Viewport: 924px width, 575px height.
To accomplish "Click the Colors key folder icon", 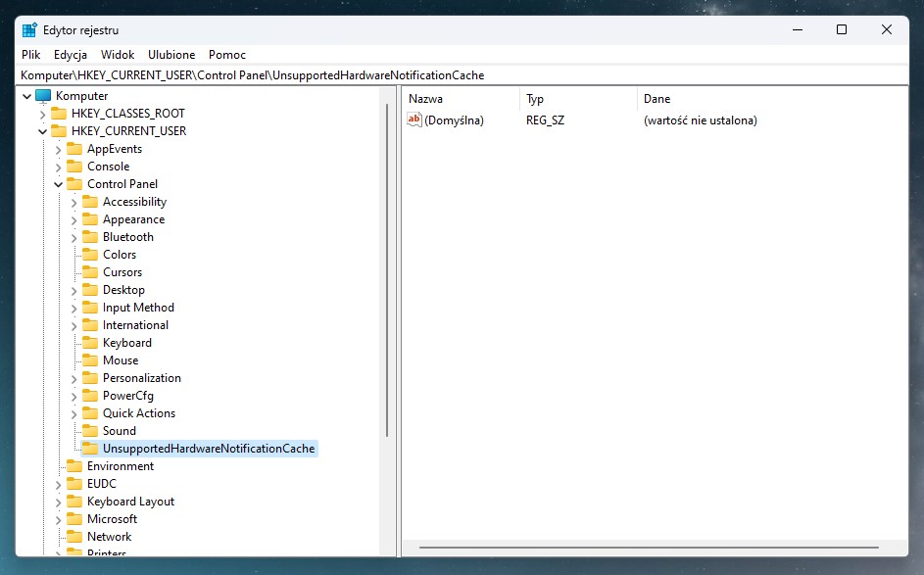I will [90, 255].
